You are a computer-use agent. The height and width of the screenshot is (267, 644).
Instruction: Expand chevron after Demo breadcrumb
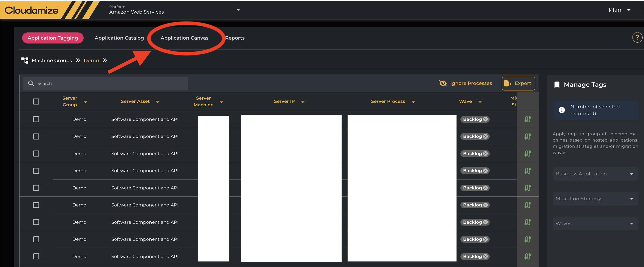[x=105, y=60]
